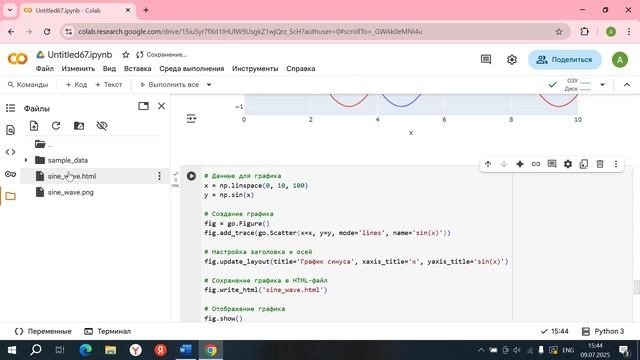Upload a file to session storage
Screen dimensions: 640x360
(34, 126)
